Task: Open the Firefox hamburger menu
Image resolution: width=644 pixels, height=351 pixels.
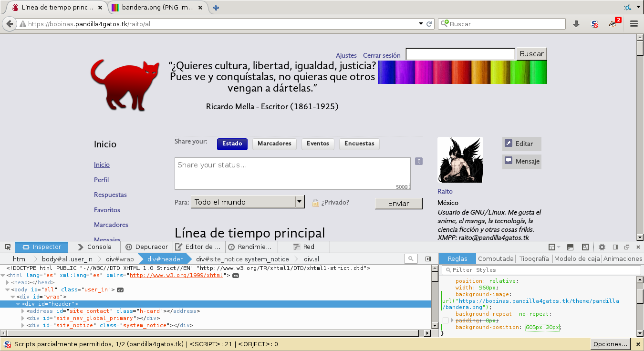Action: [x=634, y=24]
